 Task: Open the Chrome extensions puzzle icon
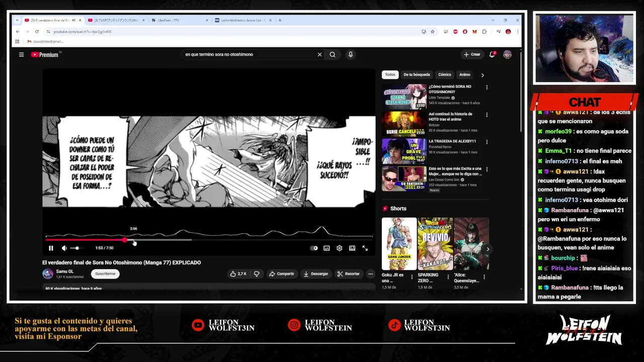(484, 32)
